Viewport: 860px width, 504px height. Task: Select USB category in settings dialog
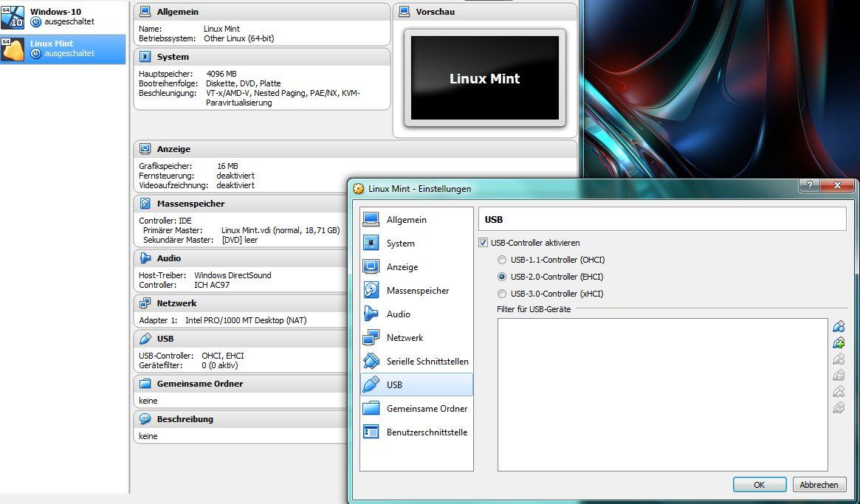[416, 384]
